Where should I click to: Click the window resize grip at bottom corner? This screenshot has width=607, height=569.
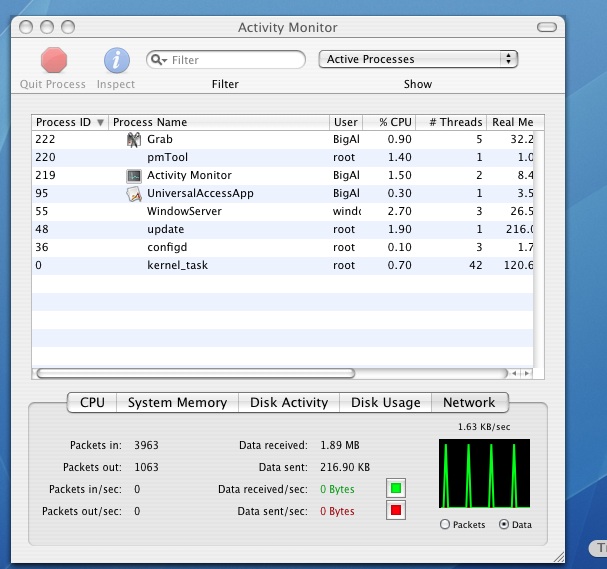pyautogui.click(x=559, y=557)
